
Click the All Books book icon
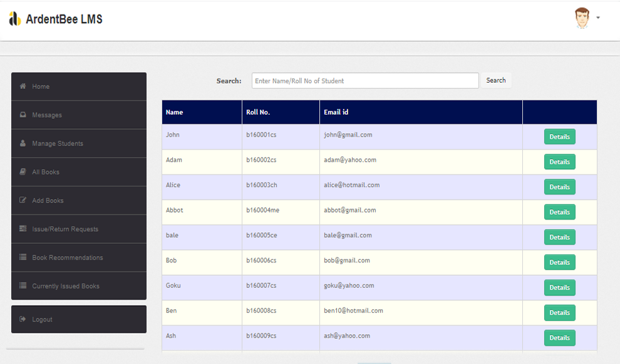coord(23,172)
